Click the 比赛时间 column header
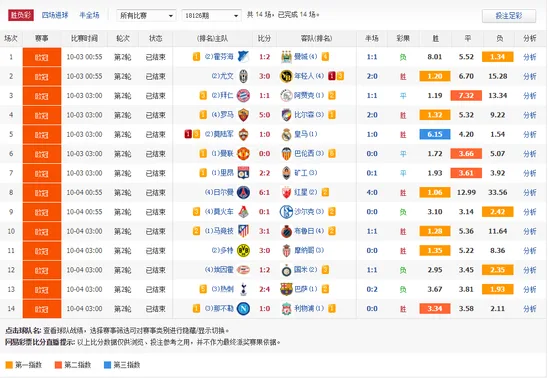The image size is (550, 378). click(84, 38)
